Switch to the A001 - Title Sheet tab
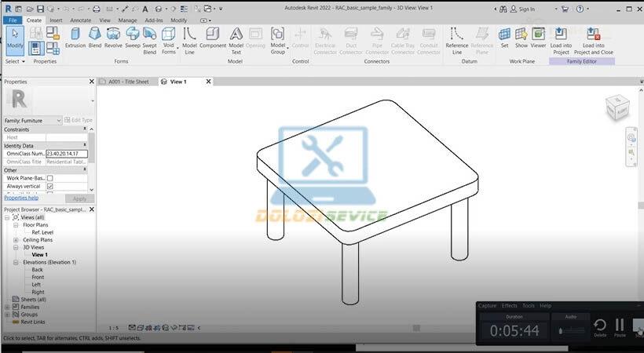Image resolution: width=644 pixels, height=353 pixels. pos(128,82)
